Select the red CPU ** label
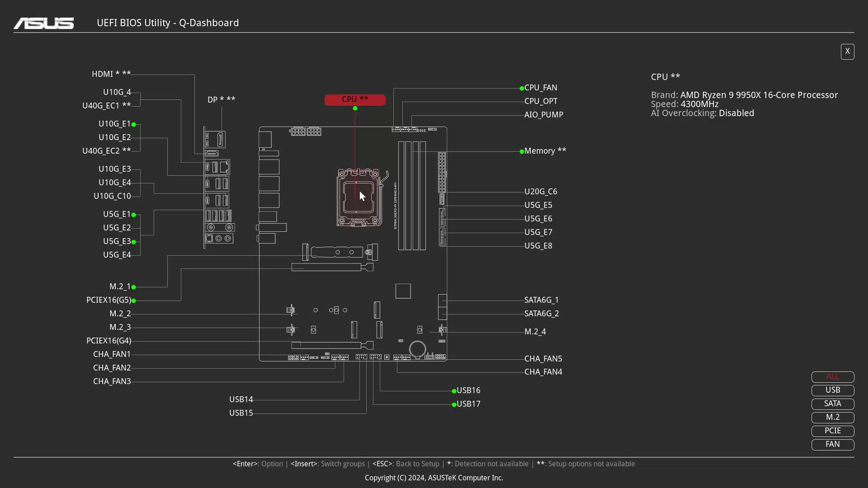Screen dimensions: 868x488 [355, 99]
